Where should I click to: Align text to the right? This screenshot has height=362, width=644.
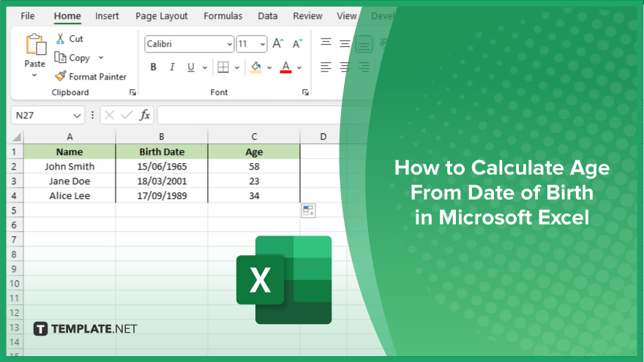[x=364, y=67]
